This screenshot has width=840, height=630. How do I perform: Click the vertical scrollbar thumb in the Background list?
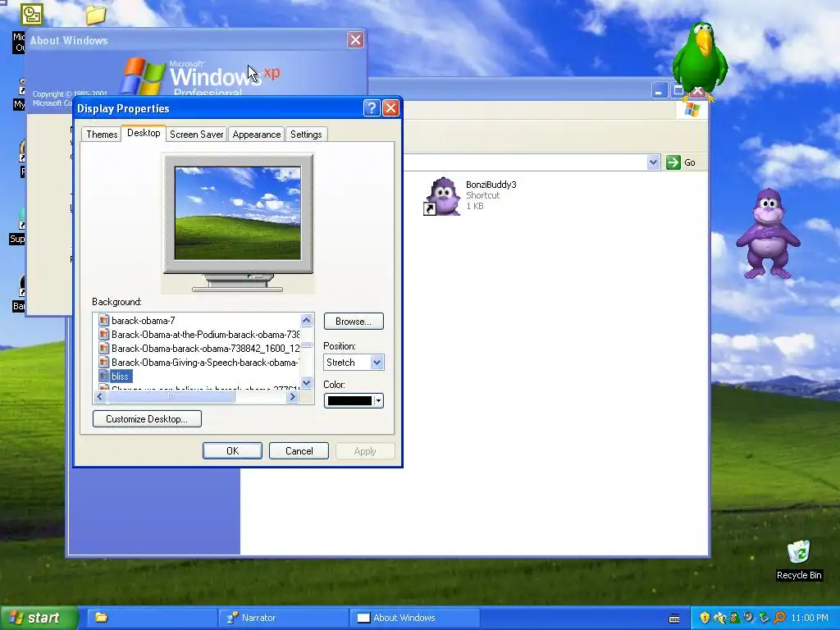click(x=307, y=345)
